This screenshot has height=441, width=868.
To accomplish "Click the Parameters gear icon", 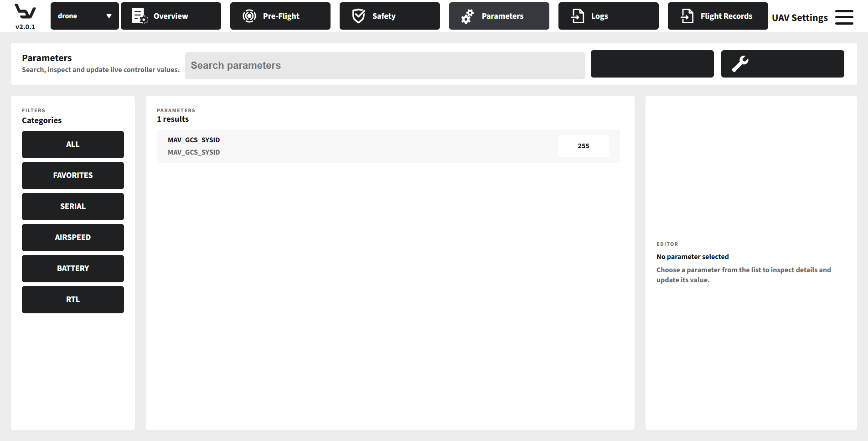I will pos(466,16).
